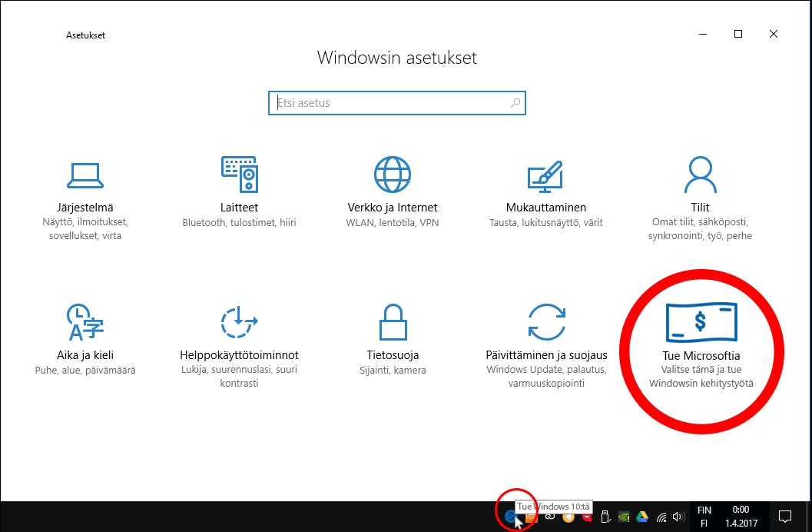Open the Action Center notification icon

click(785, 517)
